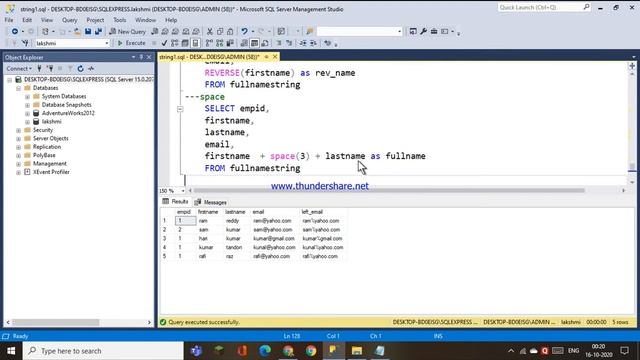Click the Undo arrow icon
Screen dimensions: 640x360
pos(244,31)
